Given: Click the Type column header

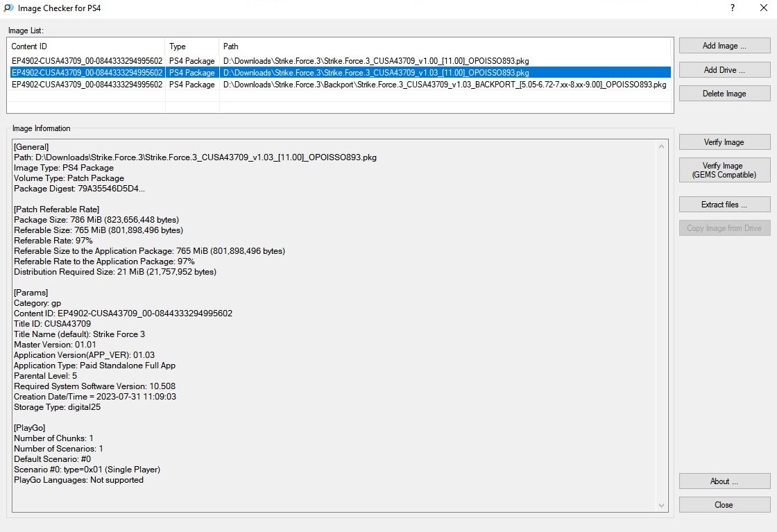Looking at the screenshot, I should 192,46.
